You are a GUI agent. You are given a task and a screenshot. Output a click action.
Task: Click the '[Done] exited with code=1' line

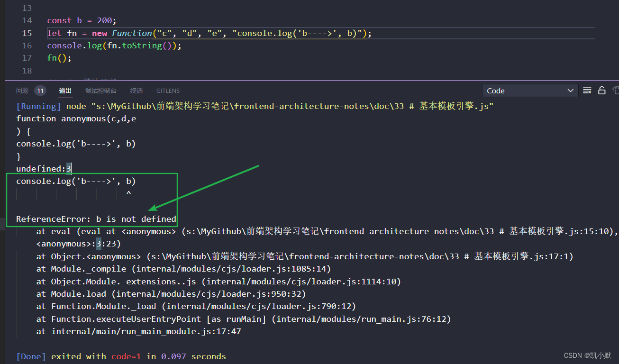click(x=121, y=356)
